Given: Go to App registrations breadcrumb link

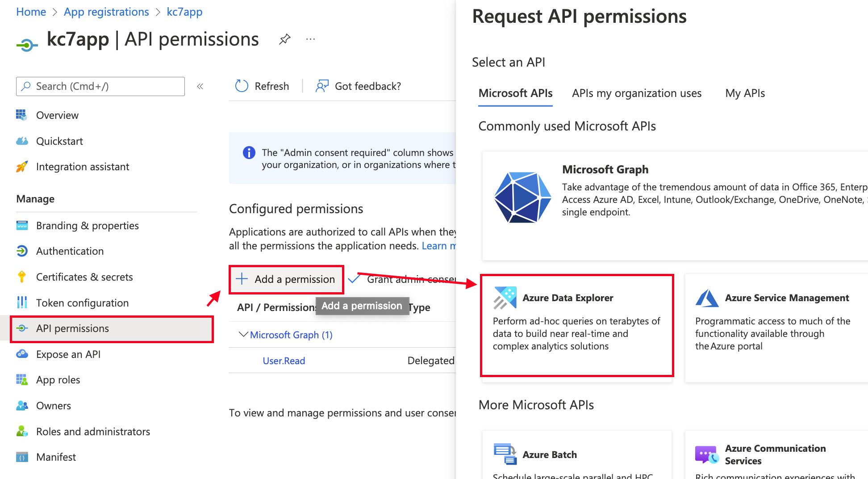Looking at the screenshot, I should pyautogui.click(x=106, y=12).
